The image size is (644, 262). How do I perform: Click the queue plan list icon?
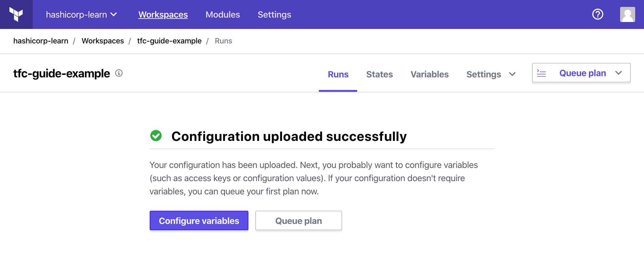click(x=541, y=73)
